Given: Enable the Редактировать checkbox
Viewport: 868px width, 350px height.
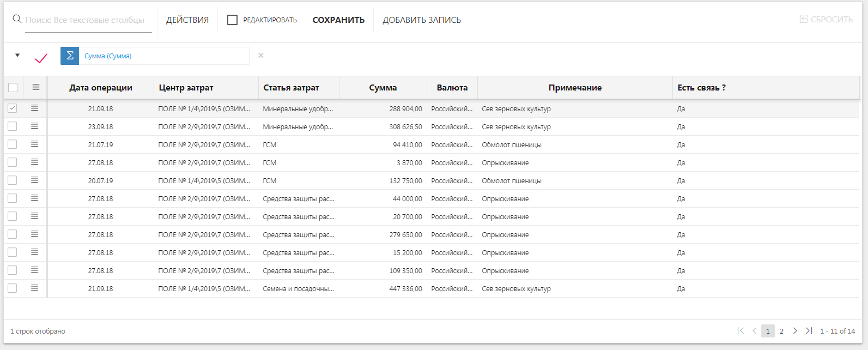Looking at the screenshot, I should click(x=233, y=20).
